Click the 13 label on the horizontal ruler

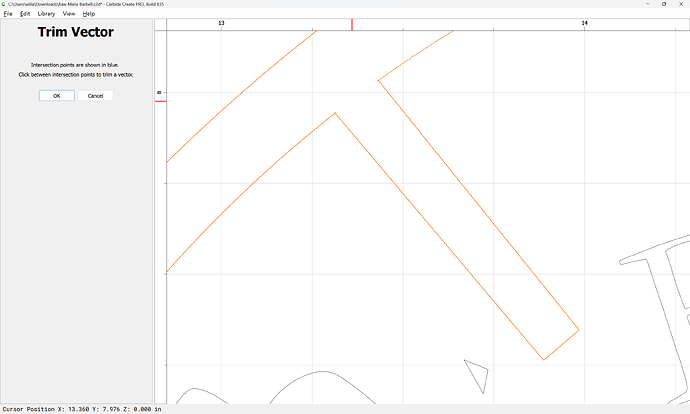click(x=221, y=23)
